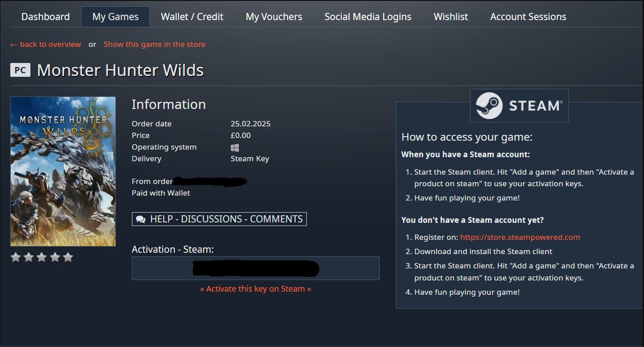The height and width of the screenshot is (347, 644).
Task: Rate the game one star
Action: tap(16, 257)
